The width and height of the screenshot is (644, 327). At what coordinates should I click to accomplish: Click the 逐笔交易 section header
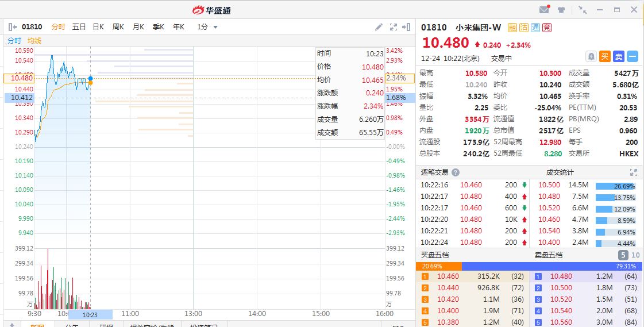coord(434,172)
